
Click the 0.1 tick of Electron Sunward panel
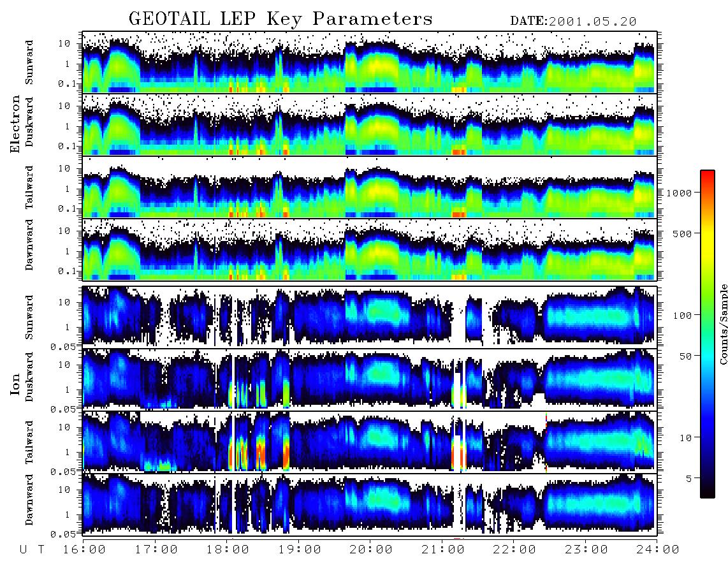point(68,84)
